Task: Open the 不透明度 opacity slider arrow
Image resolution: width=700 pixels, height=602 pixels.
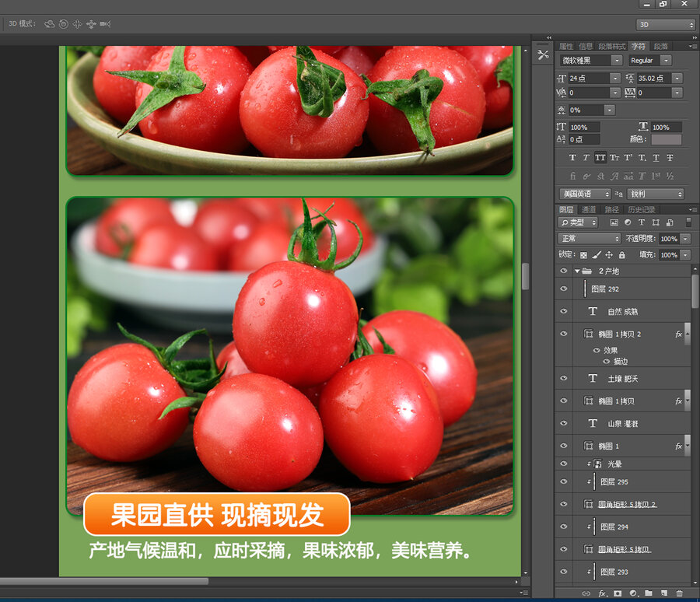Action: pyautogui.click(x=686, y=239)
